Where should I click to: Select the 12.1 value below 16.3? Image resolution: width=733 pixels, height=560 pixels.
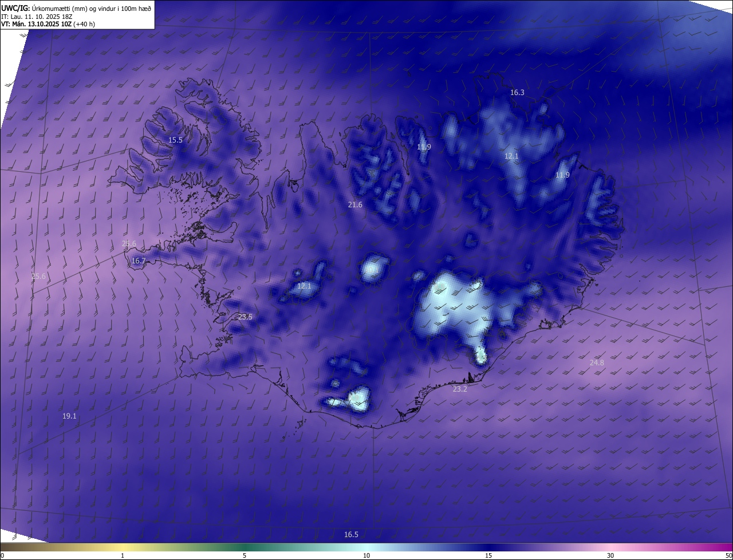(x=511, y=156)
